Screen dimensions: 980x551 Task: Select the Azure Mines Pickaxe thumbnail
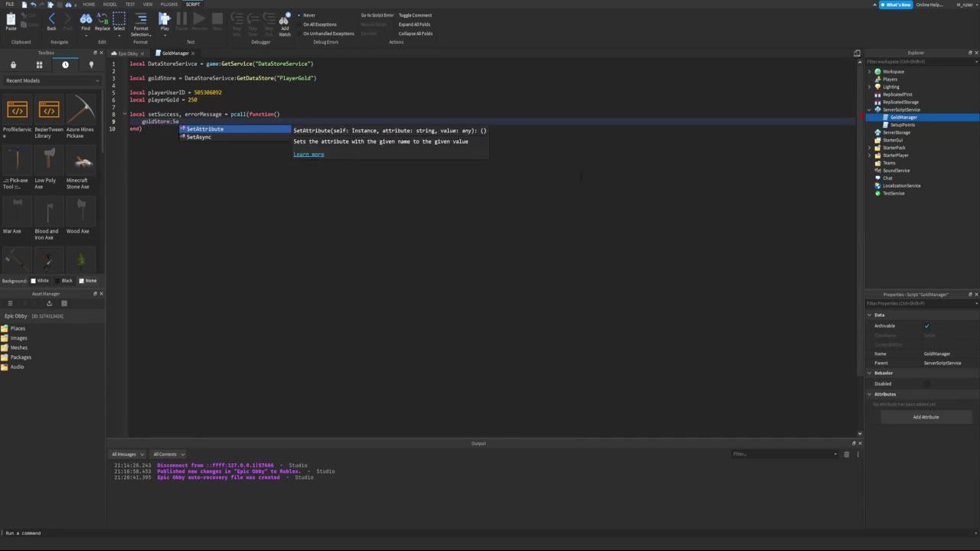80,109
